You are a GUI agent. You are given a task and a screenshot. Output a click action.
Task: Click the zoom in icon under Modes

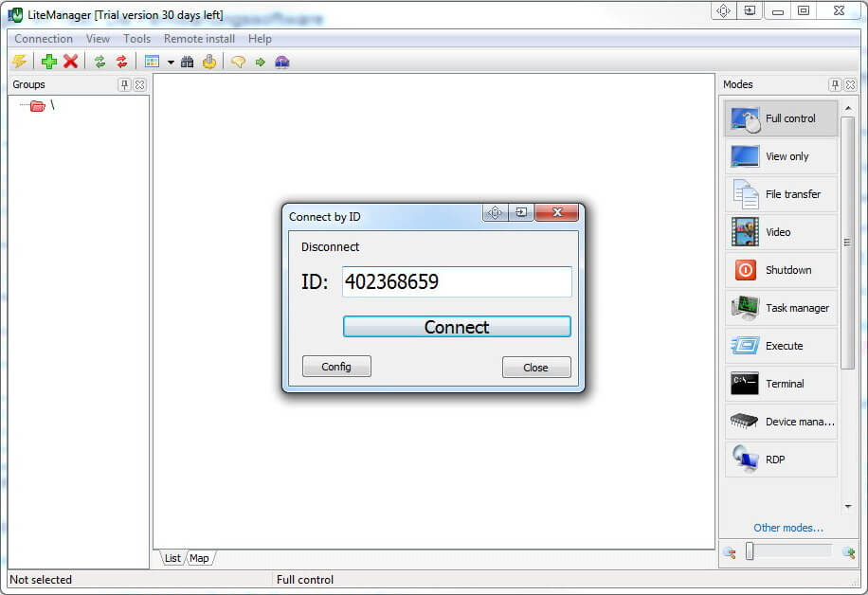pos(848,552)
